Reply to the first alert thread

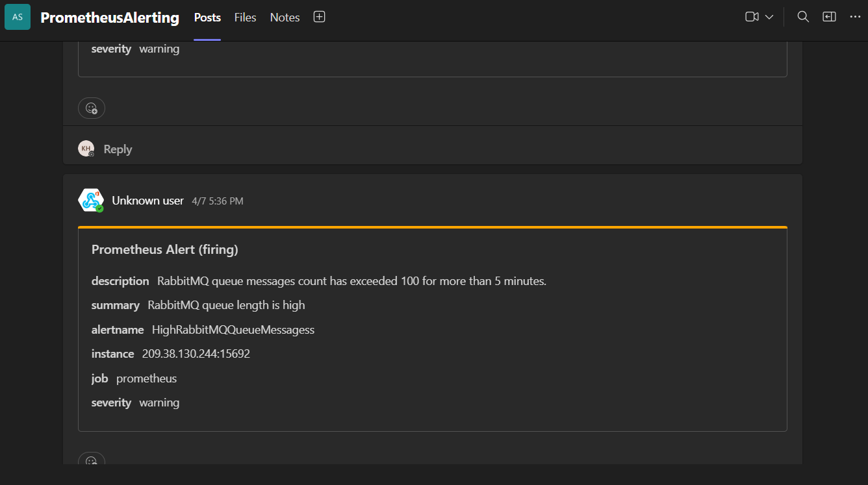click(x=118, y=149)
